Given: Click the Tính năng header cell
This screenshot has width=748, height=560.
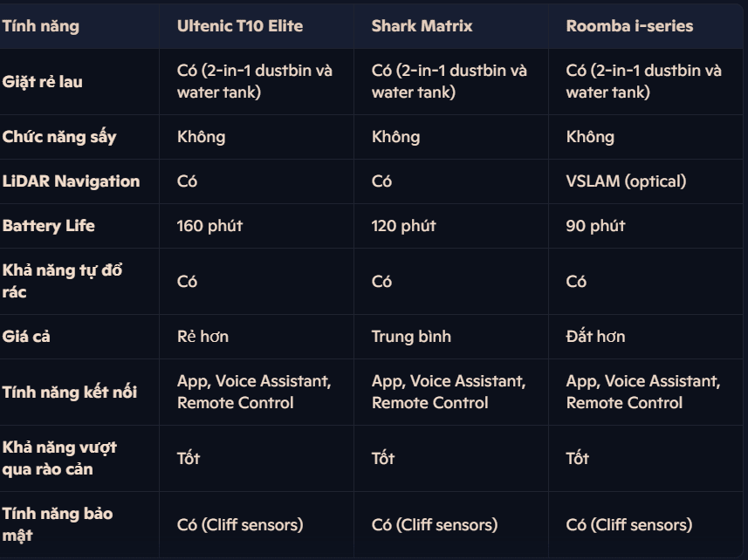Looking at the screenshot, I should 40,26.
